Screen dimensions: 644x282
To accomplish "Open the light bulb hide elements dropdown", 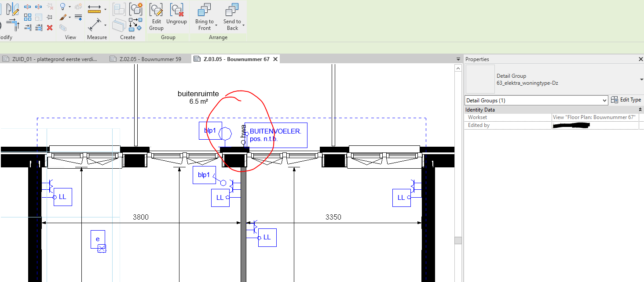I will tap(70, 7).
